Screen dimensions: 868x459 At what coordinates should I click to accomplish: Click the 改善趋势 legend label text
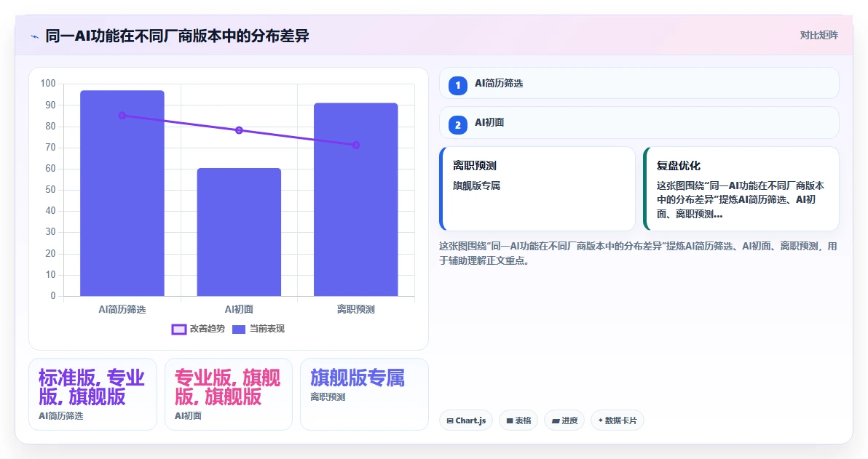pos(207,329)
